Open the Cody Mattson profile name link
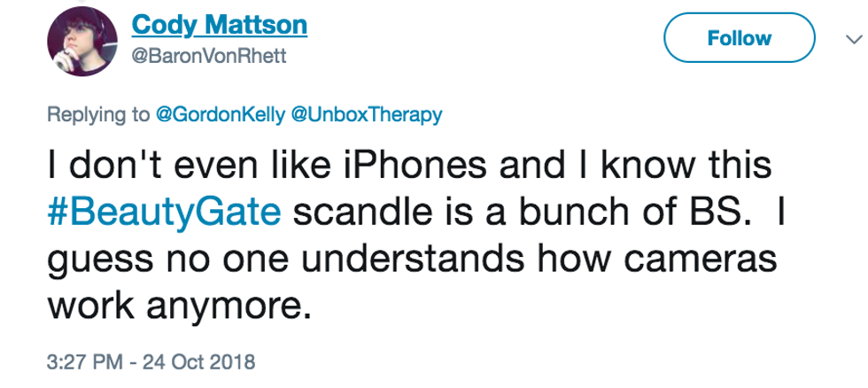868x388 pixels. [x=220, y=24]
